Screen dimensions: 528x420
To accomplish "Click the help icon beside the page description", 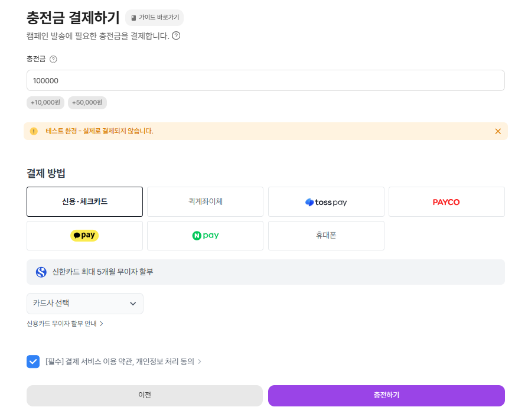I will (x=176, y=35).
